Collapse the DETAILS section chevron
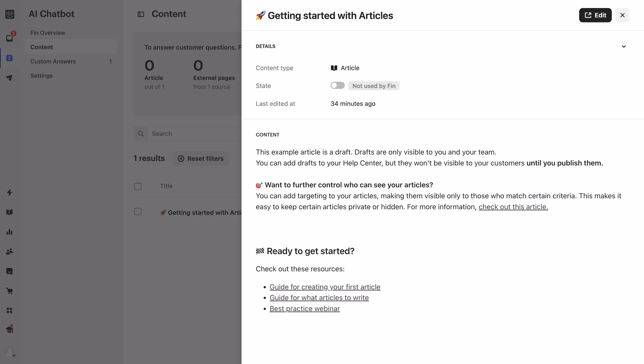This screenshot has height=364, width=644. (x=624, y=46)
